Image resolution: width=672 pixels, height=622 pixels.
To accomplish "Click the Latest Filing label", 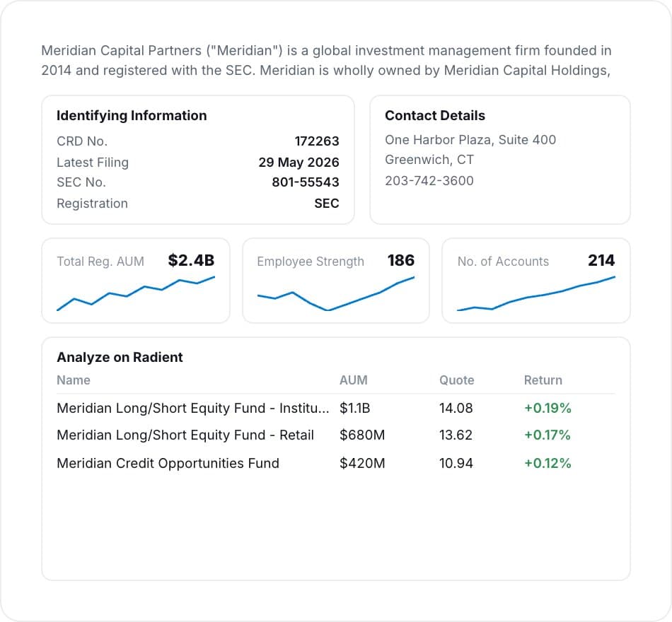I will (x=93, y=163).
